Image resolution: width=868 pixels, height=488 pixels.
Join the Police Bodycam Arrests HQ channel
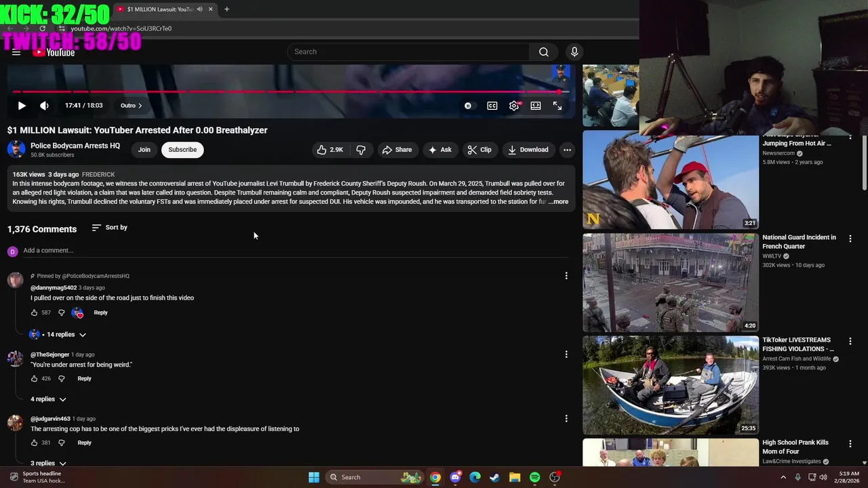[144, 150]
